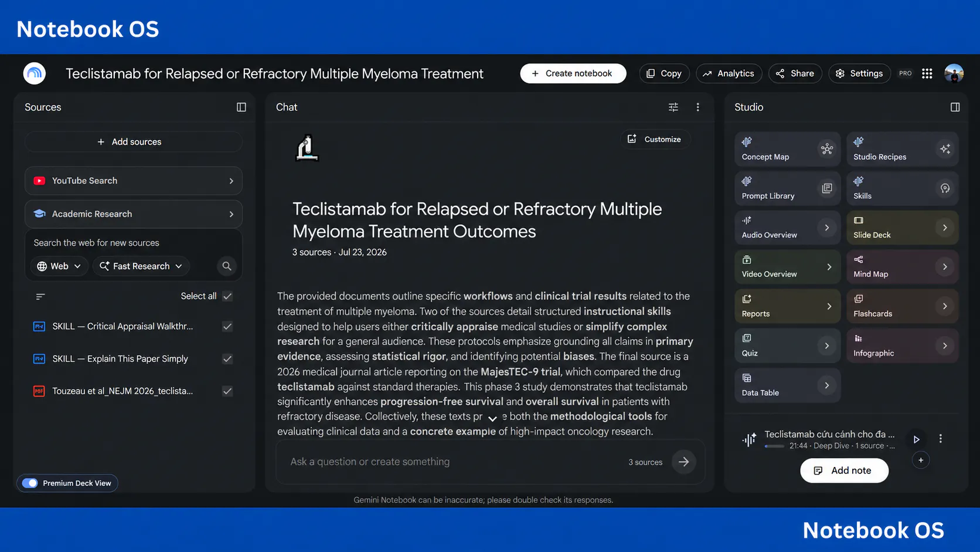Uncheck the Critical Appraisal Walkthrough source
The width and height of the screenshot is (980, 552).
227,326
